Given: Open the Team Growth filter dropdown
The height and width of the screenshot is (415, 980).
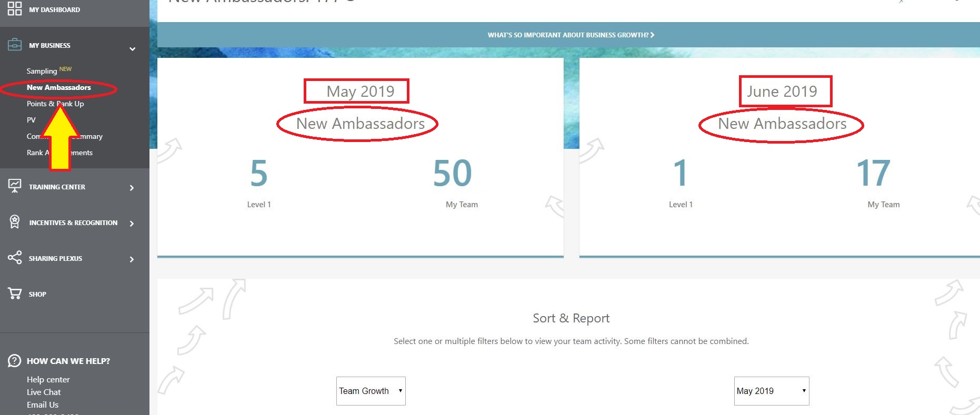Looking at the screenshot, I should (x=371, y=391).
